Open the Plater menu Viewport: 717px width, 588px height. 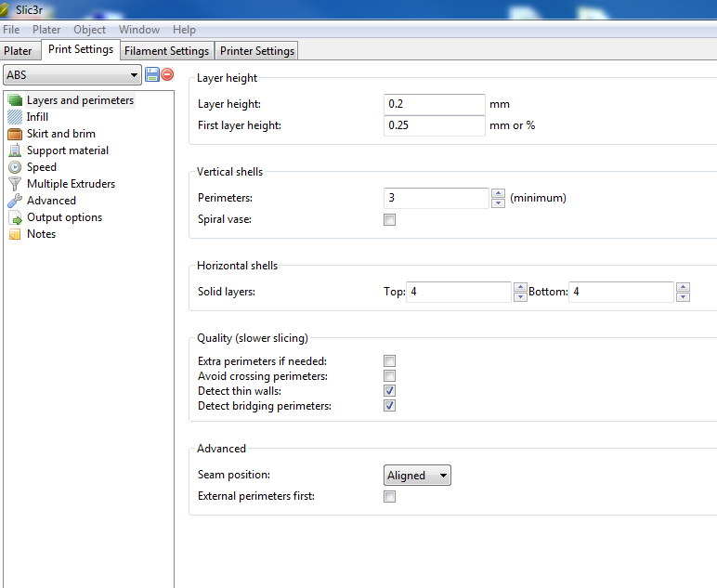[x=46, y=30]
